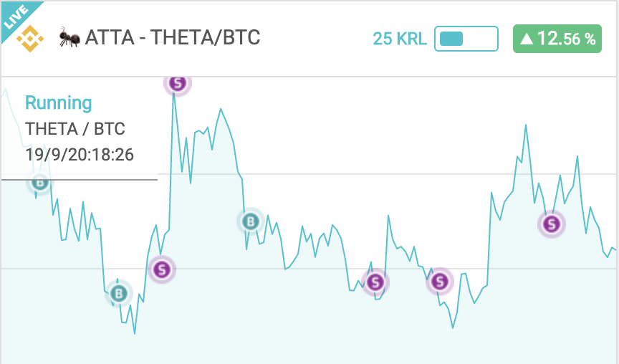Click the left S marker of the bottom pair
The width and height of the screenshot is (619, 364).
coord(375,282)
